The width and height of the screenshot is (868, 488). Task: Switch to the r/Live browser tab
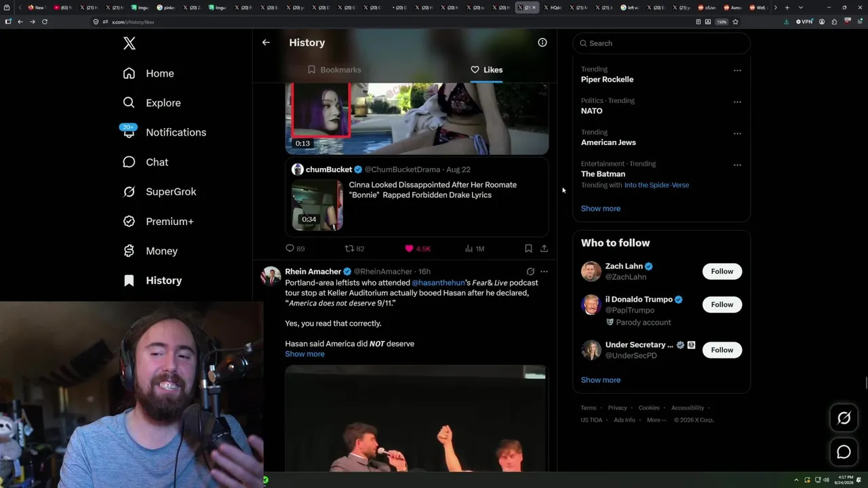(707, 7)
